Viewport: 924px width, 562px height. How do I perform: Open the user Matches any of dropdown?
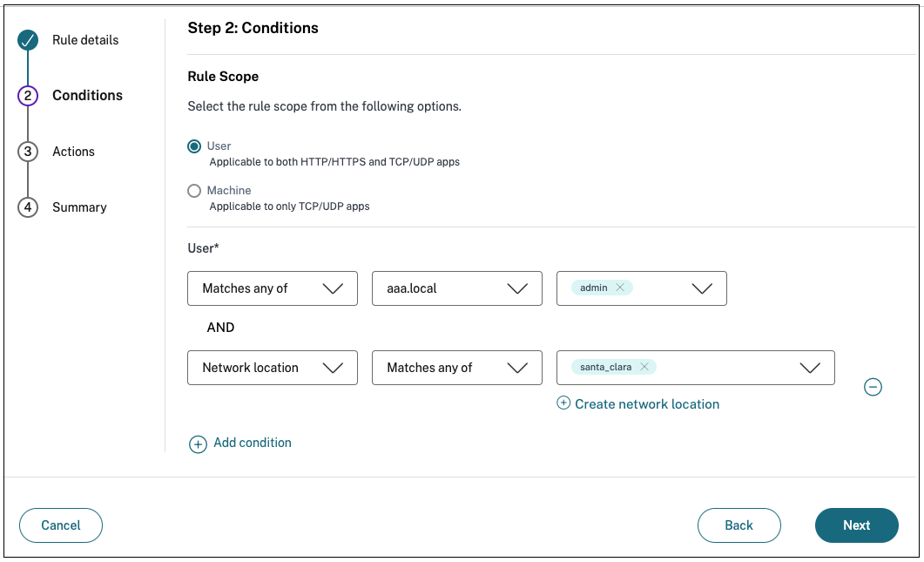pyautogui.click(x=272, y=288)
